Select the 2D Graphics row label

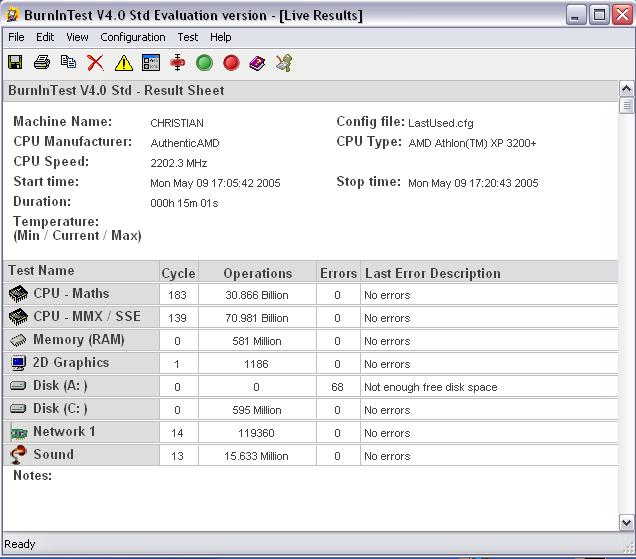pos(71,362)
